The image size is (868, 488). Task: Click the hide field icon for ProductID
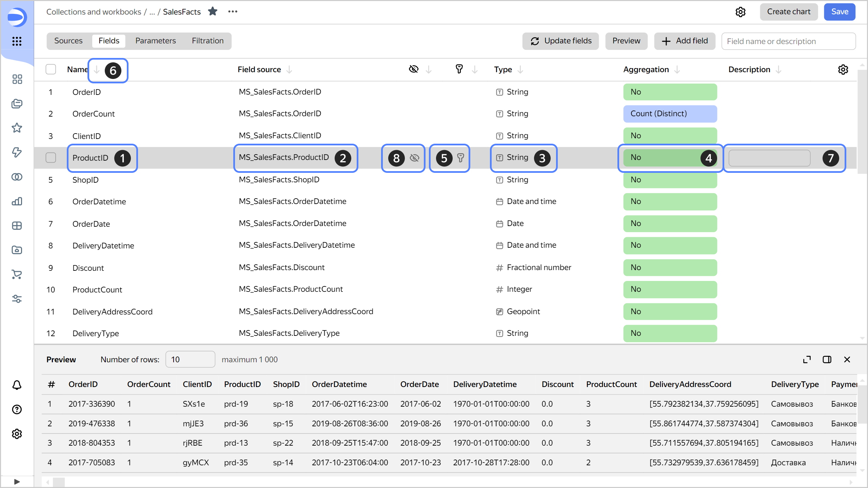coord(415,157)
